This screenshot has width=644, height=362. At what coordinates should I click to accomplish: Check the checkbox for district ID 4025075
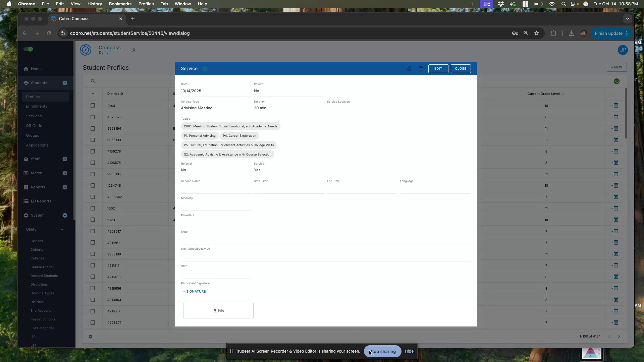click(x=93, y=117)
